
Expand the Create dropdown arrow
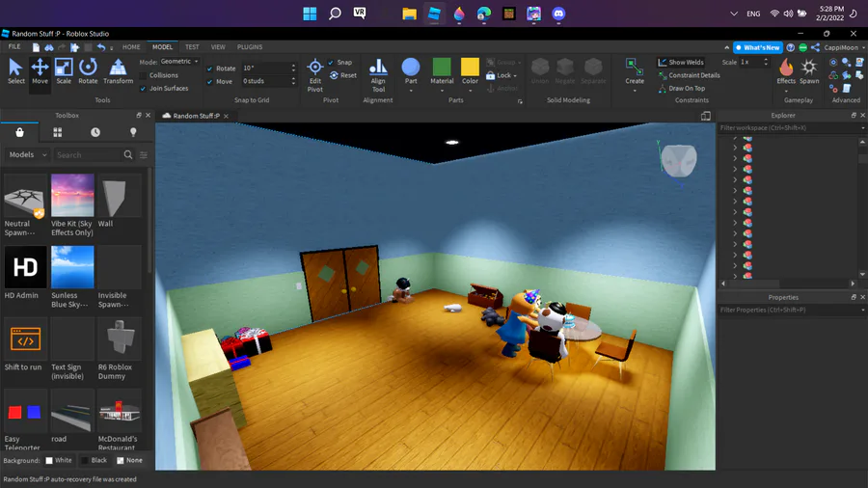click(x=635, y=90)
